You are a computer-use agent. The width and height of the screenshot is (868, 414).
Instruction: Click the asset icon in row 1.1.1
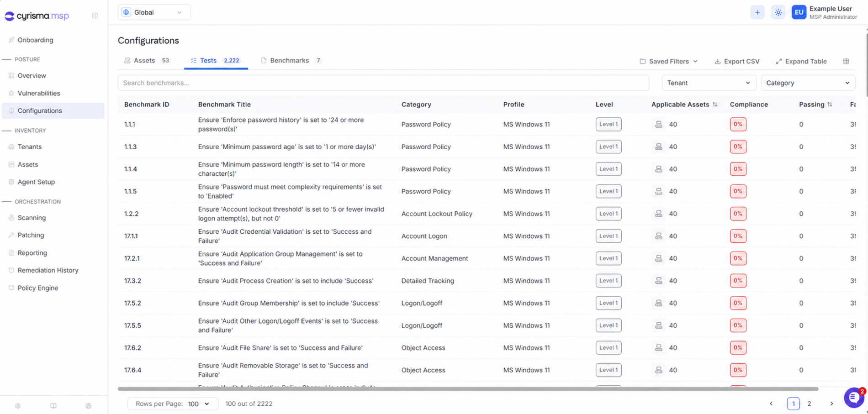click(658, 124)
